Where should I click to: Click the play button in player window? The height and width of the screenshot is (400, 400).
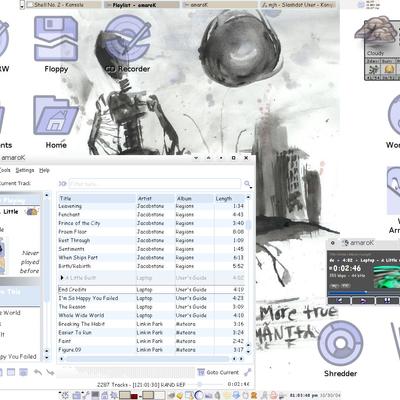[x=363, y=300]
